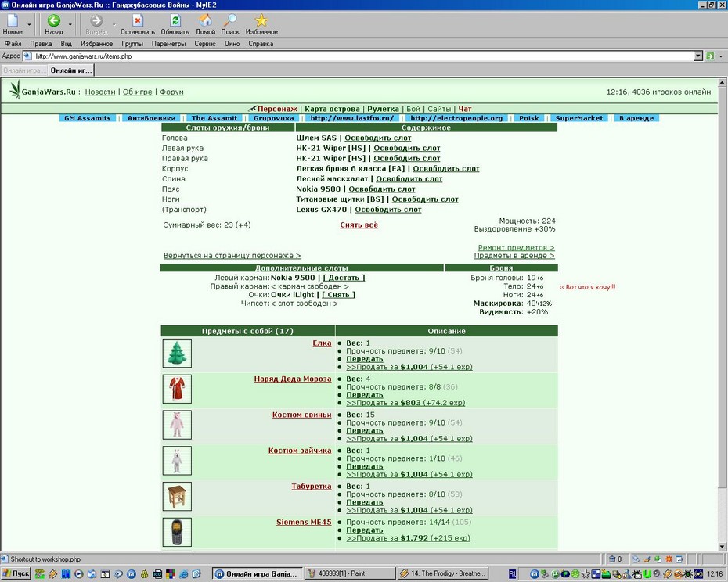Open the dropdown arrow next to New button

(29, 24)
